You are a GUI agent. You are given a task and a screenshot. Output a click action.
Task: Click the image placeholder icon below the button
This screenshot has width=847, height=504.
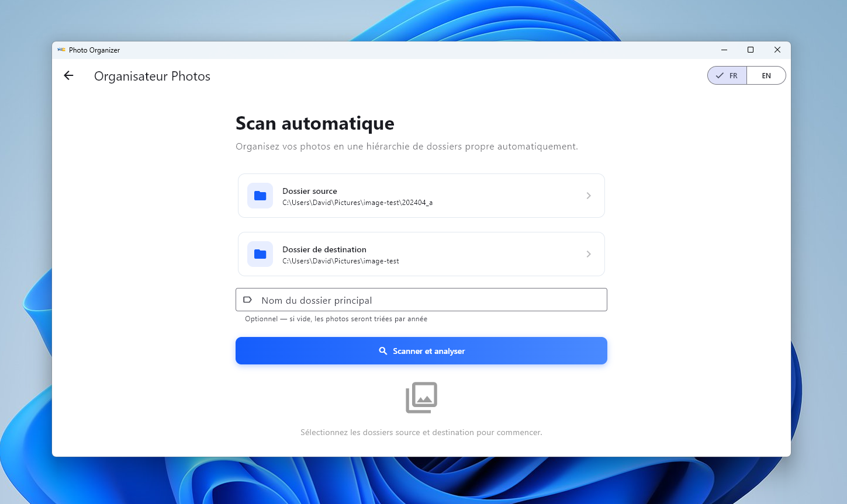[421, 397]
